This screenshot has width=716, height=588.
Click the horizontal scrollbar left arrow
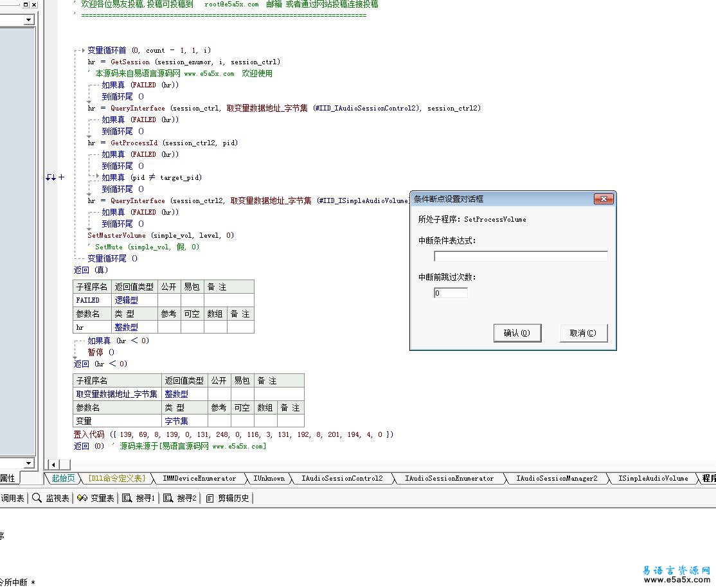click(x=53, y=465)
